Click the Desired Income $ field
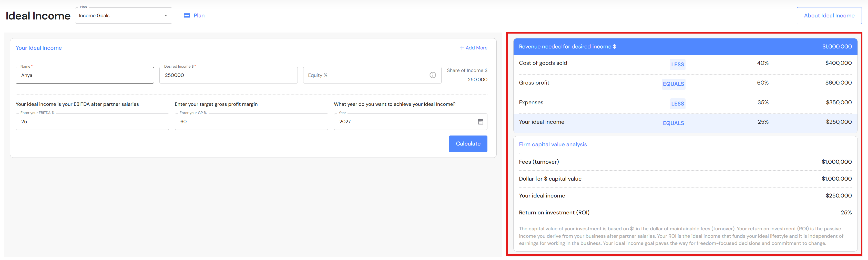Image resolution: width=868 pixels, height=260 pixels. (228, 75)
